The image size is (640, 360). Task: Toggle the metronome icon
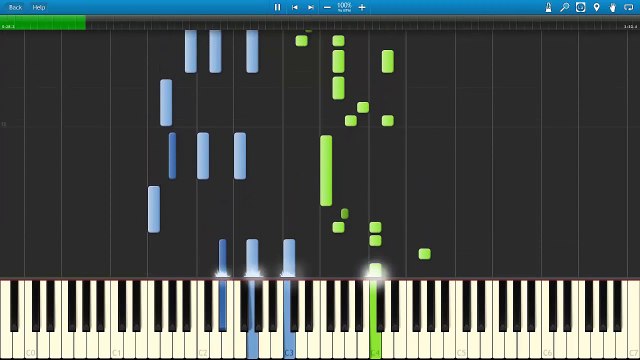coord(549,7)
